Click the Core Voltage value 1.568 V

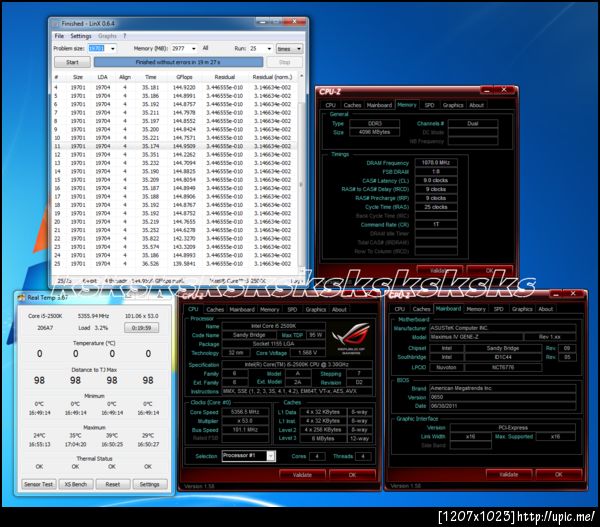(307, 353)
